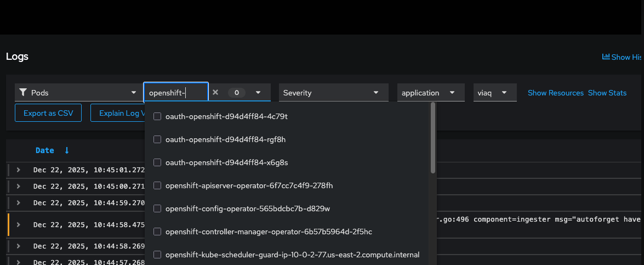The height and width of the screenshot is (265, 644).
Task: Clear the pod filter text with the X icon
Action: pos(215,92)
